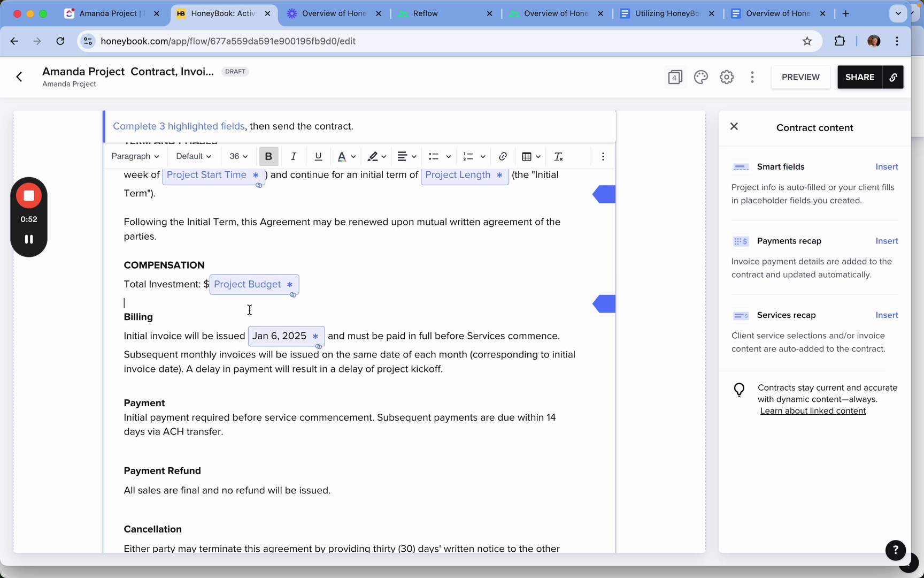Switch to the Utilizing HoneyBook tab
The image size is (924, 578).
(x=667, y=13)
